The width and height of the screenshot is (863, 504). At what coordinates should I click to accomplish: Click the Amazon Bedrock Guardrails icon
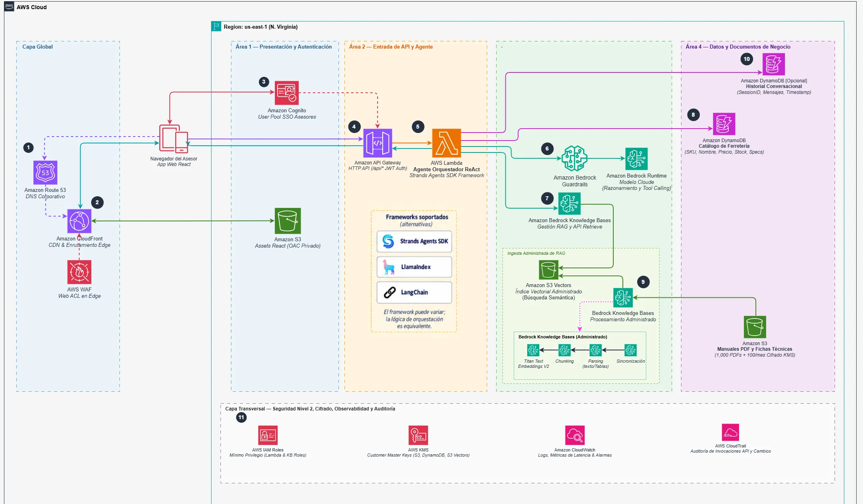pyautogui.click(x=574, y=158)
